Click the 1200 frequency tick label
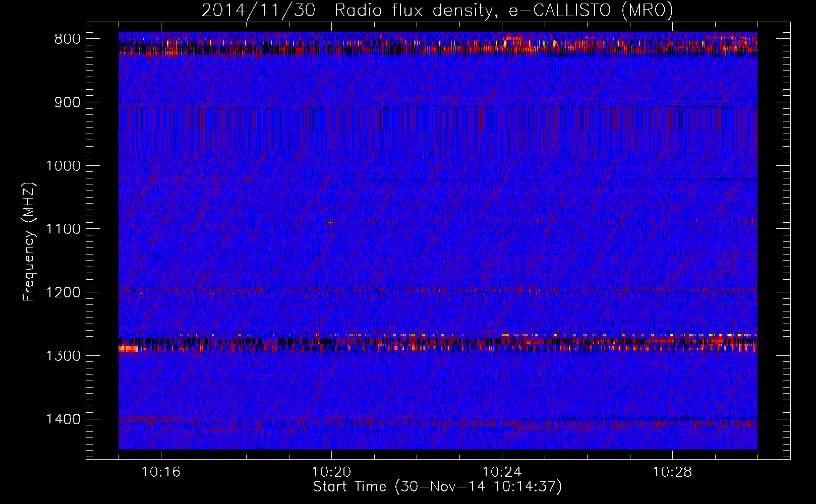Viewport: 816px width, 504px height. click(x=63, y=292)
